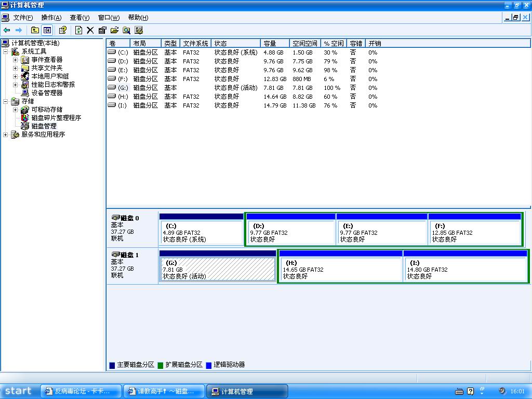Click the magnifier Explore toolbar icon
The image size is (532, 399).
point(126,30)
